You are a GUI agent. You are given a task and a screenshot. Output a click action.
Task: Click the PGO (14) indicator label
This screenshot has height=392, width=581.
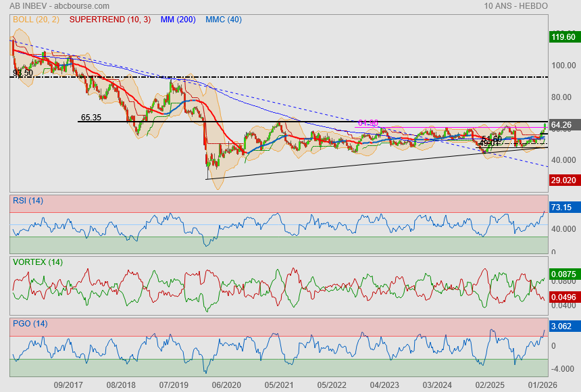(30, 324)
